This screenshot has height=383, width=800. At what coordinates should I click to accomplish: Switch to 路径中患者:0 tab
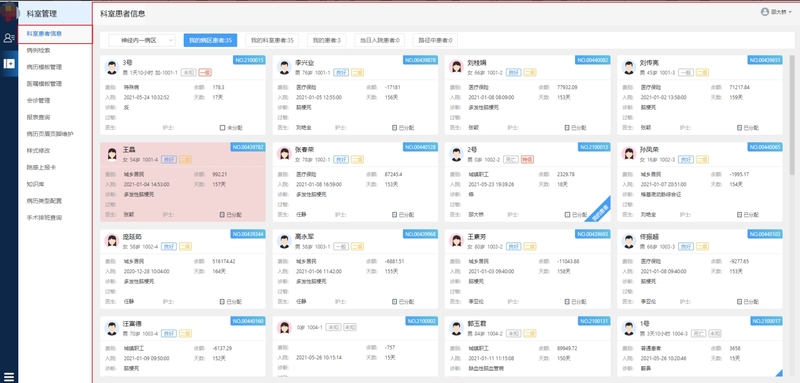click(435, 40)
